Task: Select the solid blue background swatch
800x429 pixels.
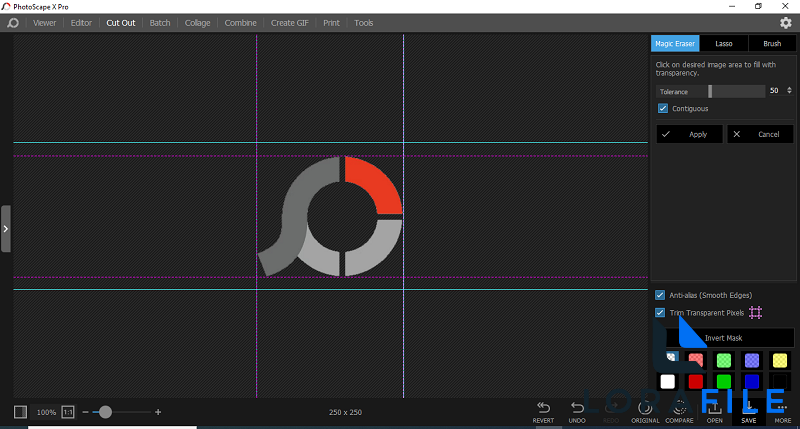Action: (752, 382)
